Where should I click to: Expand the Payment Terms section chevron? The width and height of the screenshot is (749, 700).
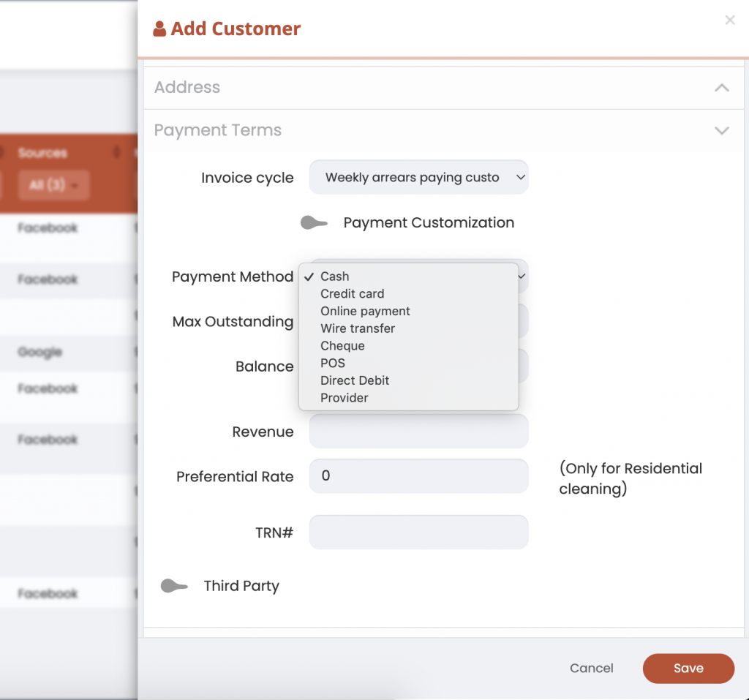point(721,131)
